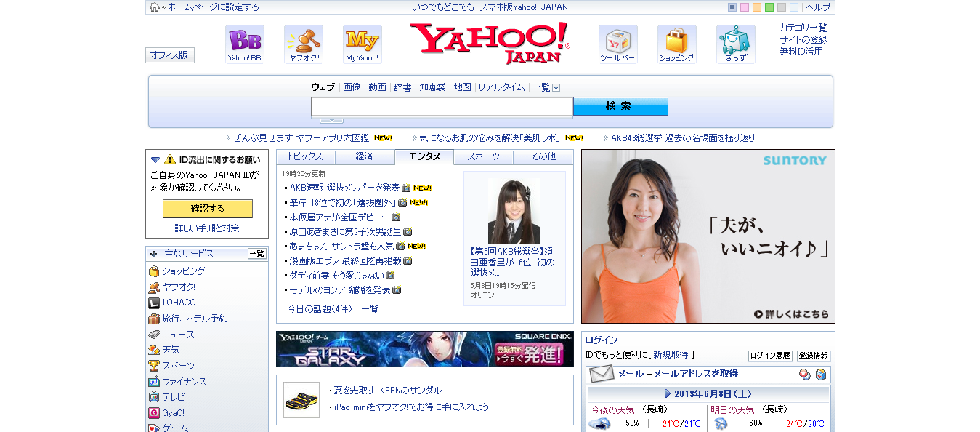Screen dimensions: 980x432
Task: Open 詳しい手順と対策 link
Action: [207, 228]
